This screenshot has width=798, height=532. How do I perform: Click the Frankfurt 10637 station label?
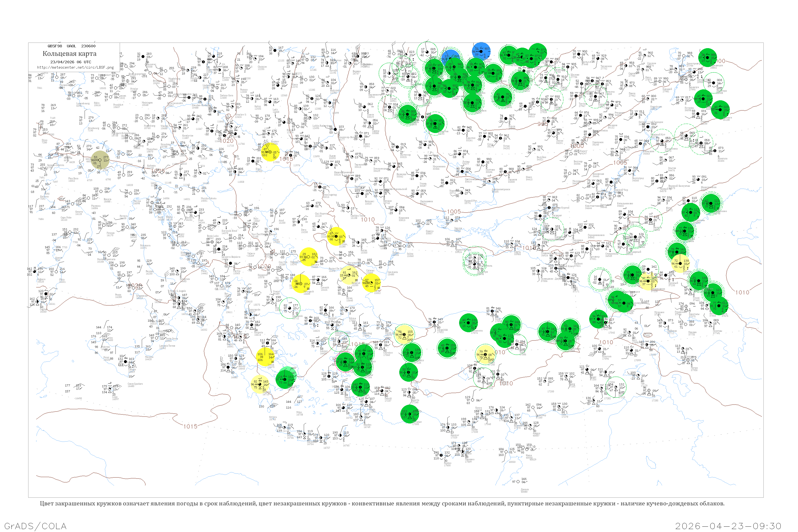(x=118, y=106)
